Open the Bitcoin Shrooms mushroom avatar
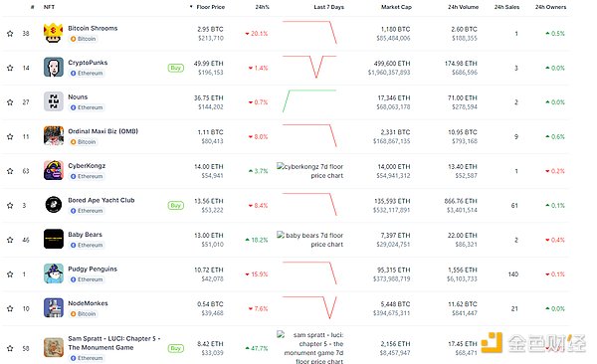The height and width of the screenshot is (364, 597). click(54, 33)
